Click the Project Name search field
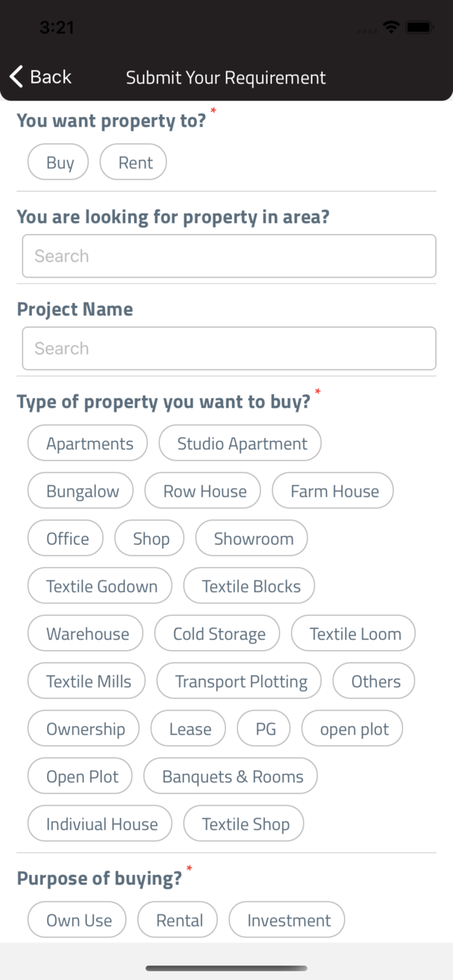This screenshot has height=980, width=453. (x=228, y=348)
